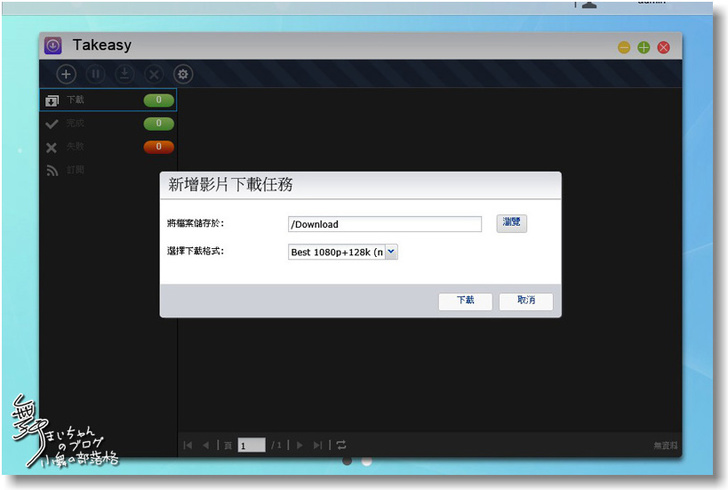Click the dark desktop page indicator dot
728x490 pixels.
click(x=347, y=461)
